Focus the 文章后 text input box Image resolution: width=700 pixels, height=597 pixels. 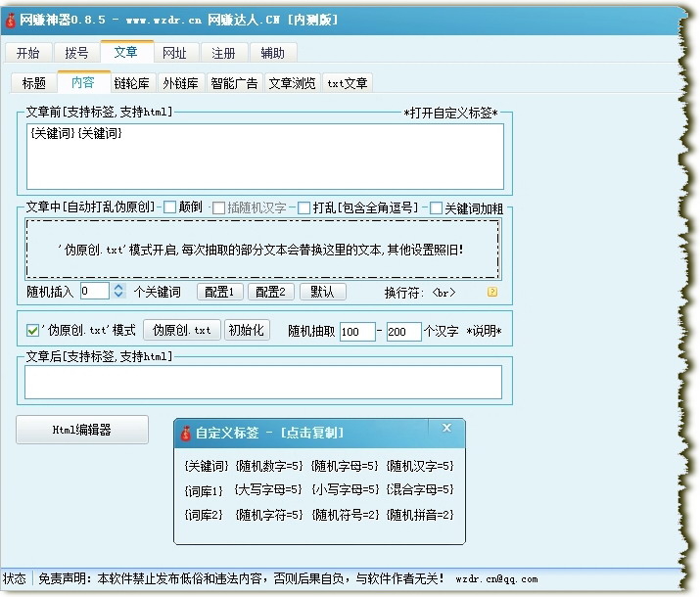[263, 382]
